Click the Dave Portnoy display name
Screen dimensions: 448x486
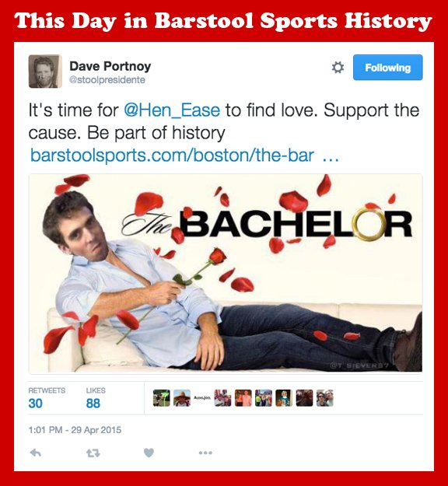tap(110, 66)
